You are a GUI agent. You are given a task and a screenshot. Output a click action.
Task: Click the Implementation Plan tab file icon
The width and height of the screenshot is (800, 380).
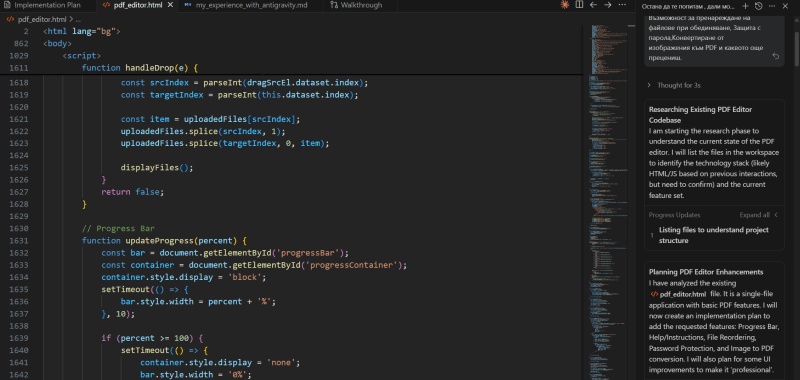[6, 5]
